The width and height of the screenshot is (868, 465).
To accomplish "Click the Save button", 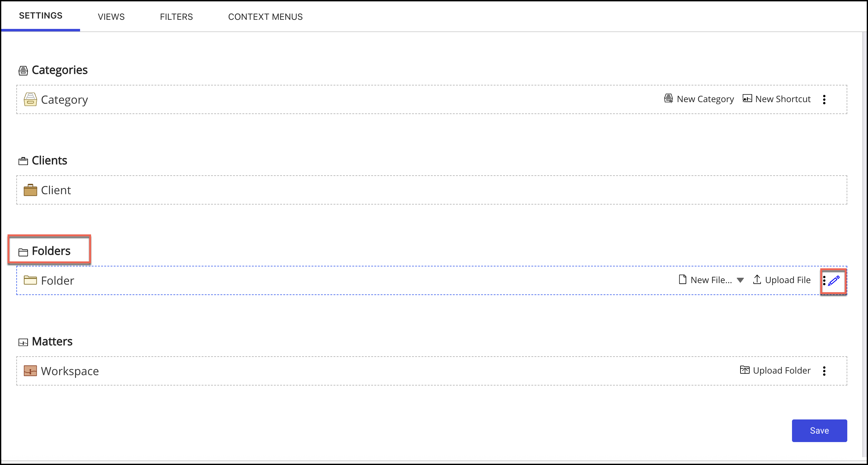I will click(x=819, y=430).
